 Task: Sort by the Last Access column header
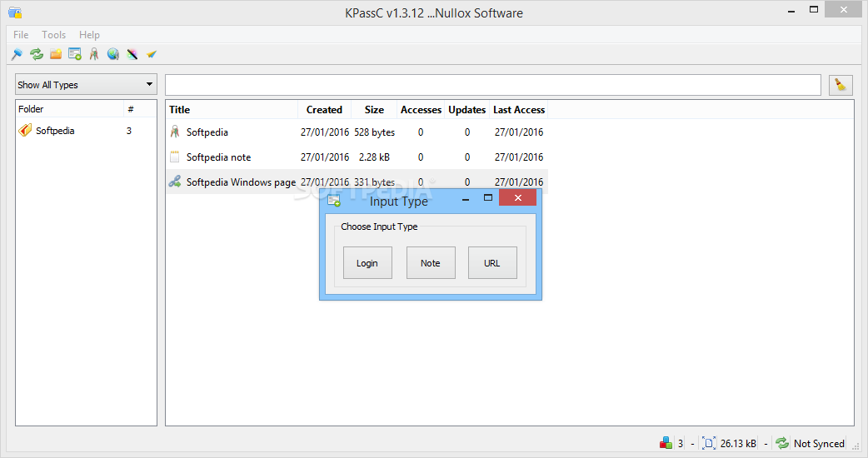coord(519,110)
